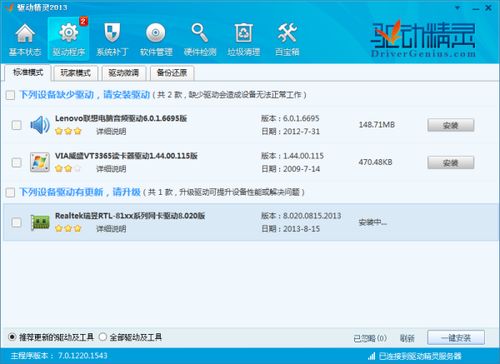Viewport: 500px width, 364px height.
Task: Click the 安装中... status text
Action: point(373,222)
